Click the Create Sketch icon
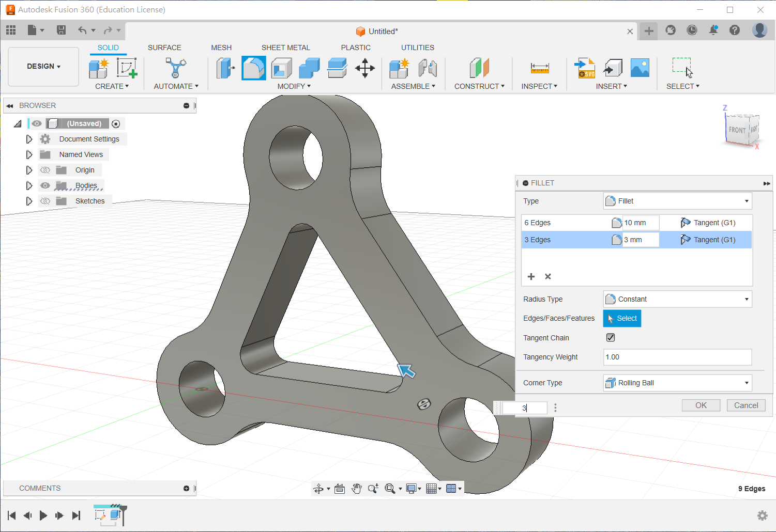This screenshot has width=776, height=532. (x=127, y=68)
